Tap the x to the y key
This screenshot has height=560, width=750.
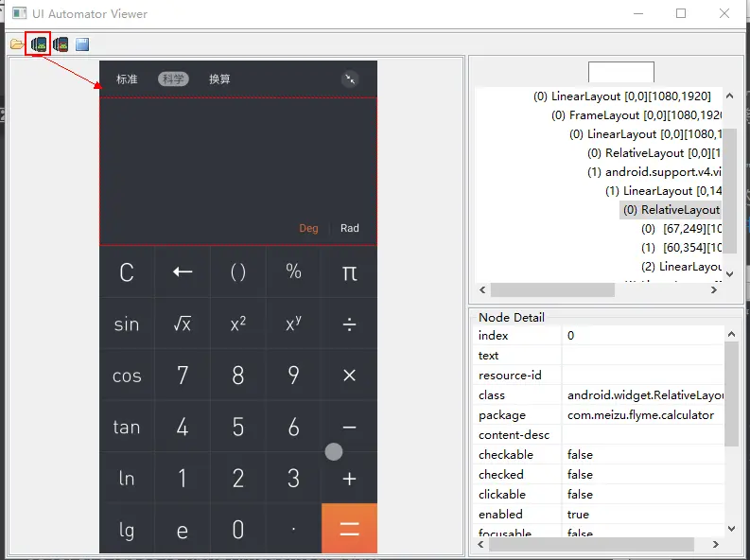pyautogui.click(x=293, y=324)
